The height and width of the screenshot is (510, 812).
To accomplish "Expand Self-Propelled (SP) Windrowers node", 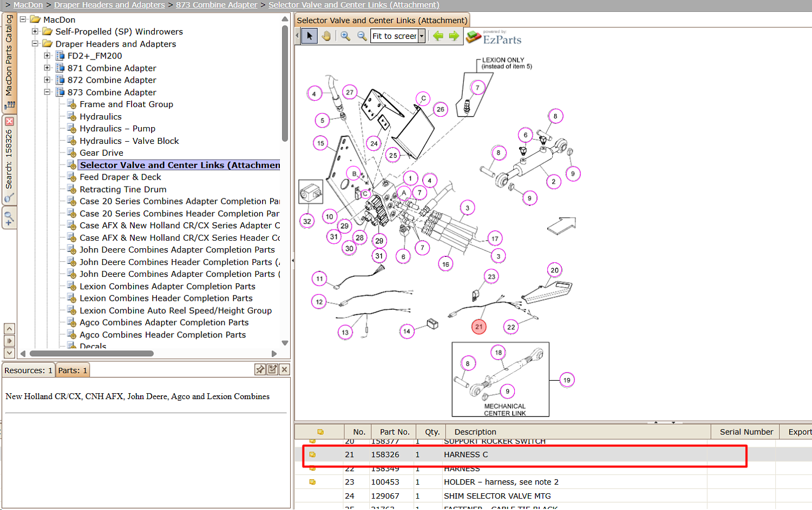I will pos(35,31).
